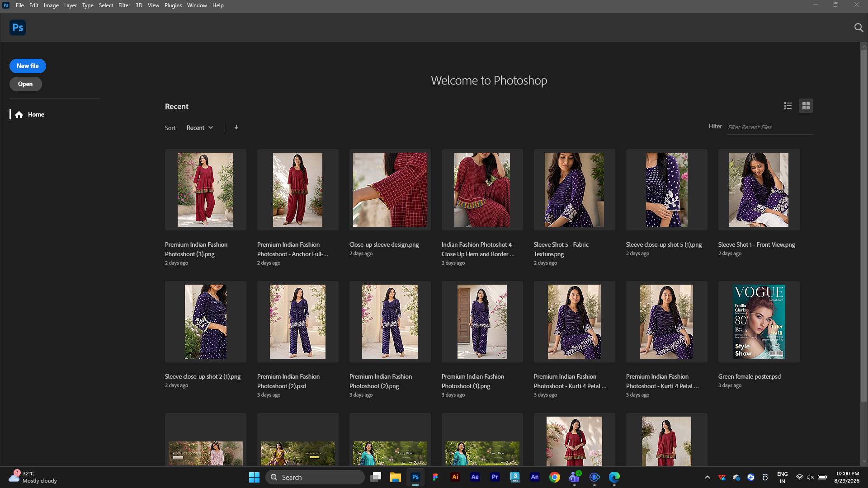Viewport: 868px width, 488px height.
Task: Open the Filter menu
Action: [124, 5]
